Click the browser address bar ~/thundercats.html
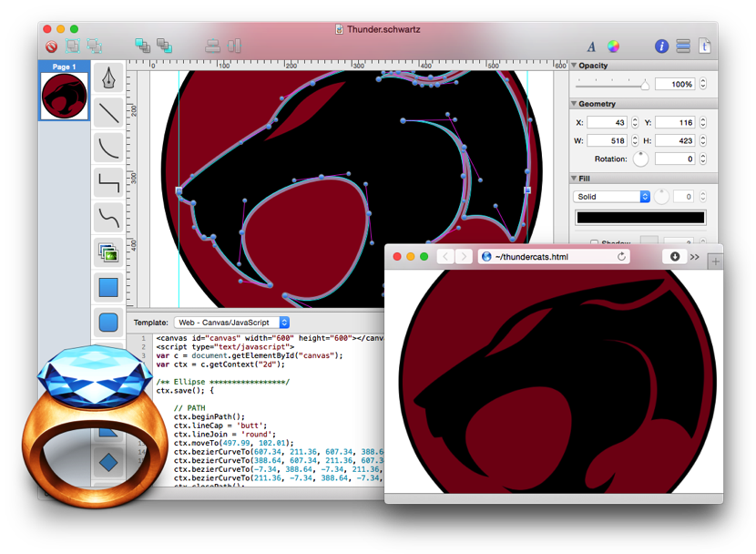 pyautogui.click(x=554, y=257)
